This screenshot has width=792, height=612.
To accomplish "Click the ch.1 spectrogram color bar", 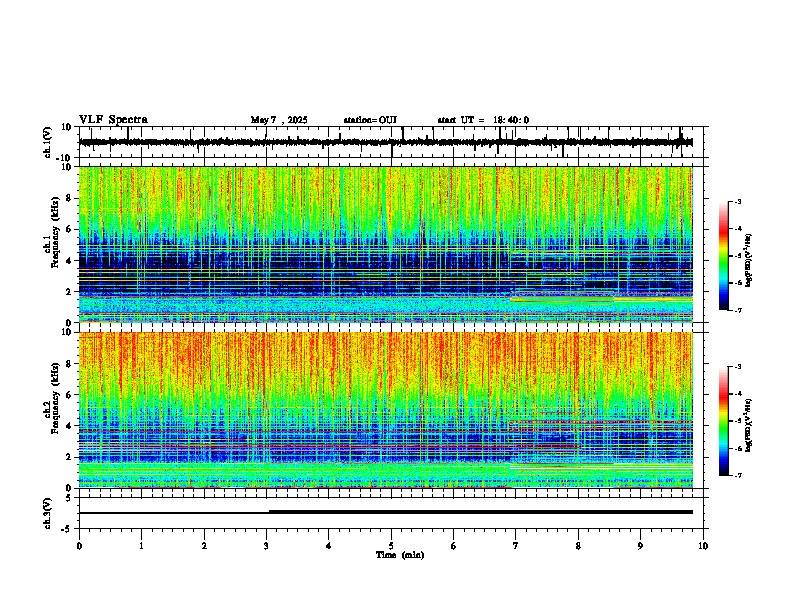I will point(723,256).
